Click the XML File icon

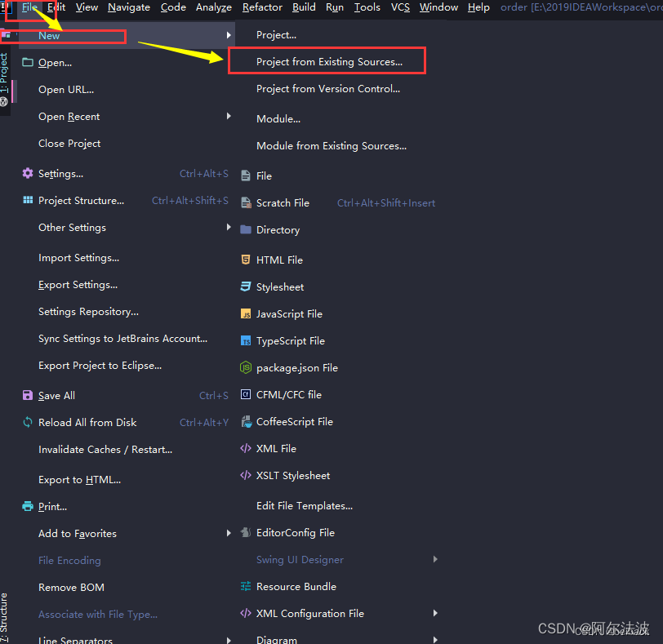click(246, 448)
